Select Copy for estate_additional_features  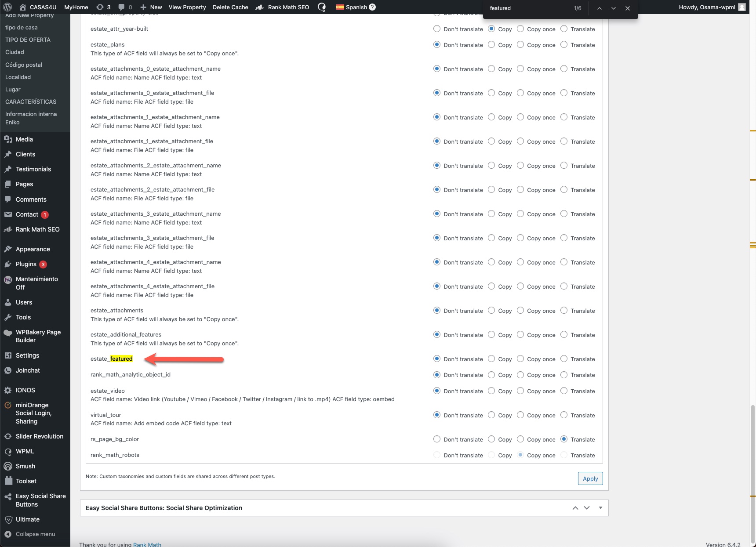[x=491, y=334]
